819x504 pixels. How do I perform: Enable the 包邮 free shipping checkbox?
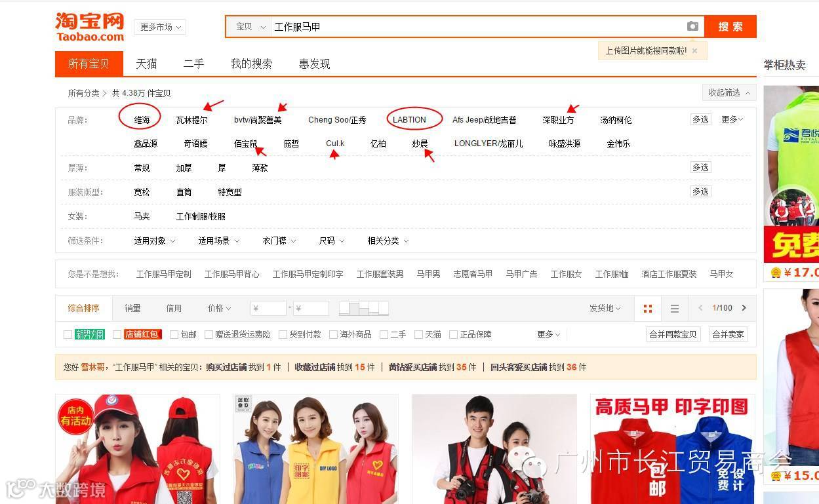[174, 334]
